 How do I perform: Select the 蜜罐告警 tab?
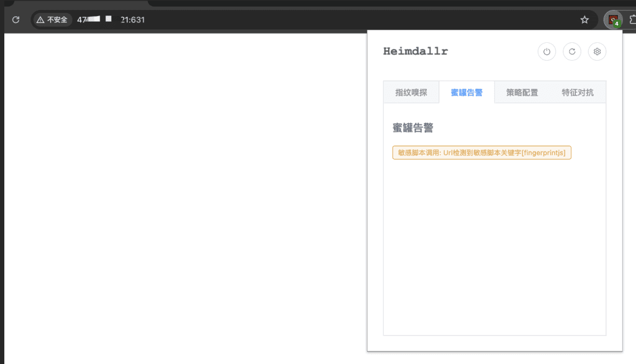(467, 92)
